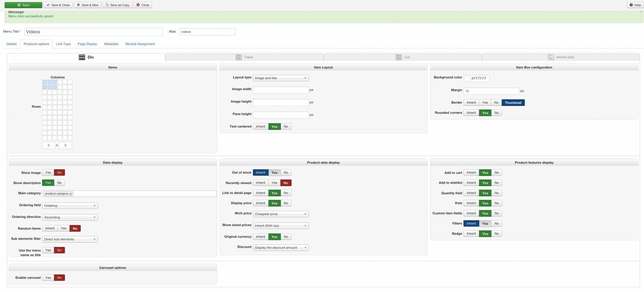Open the Ordering direction dropdown
The image size is (644, 292).
click(70, 218)
